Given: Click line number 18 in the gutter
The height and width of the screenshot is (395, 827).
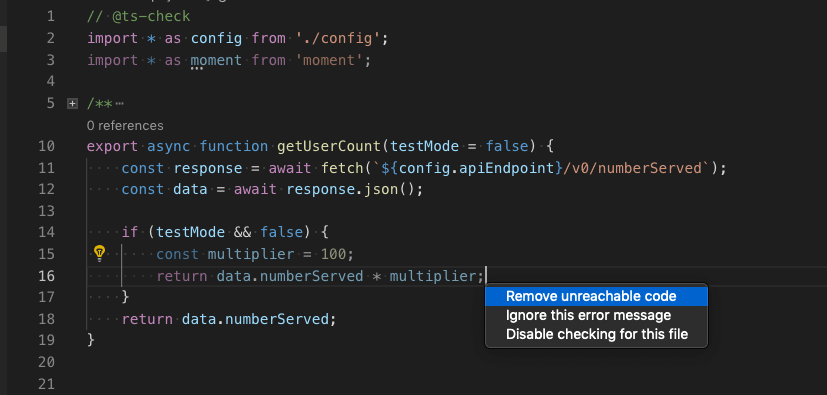Looking at the screenshot, I should coord(46,319).
